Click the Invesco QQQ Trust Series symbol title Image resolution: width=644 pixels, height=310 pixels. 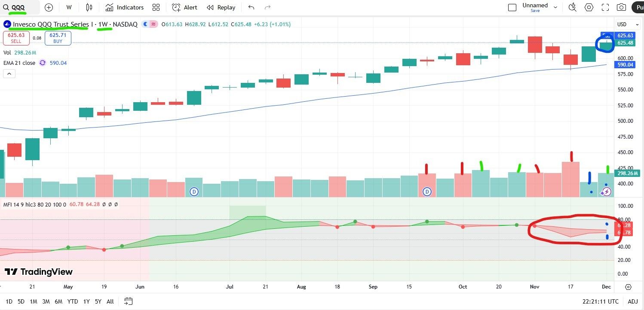(x=52, y=24)
